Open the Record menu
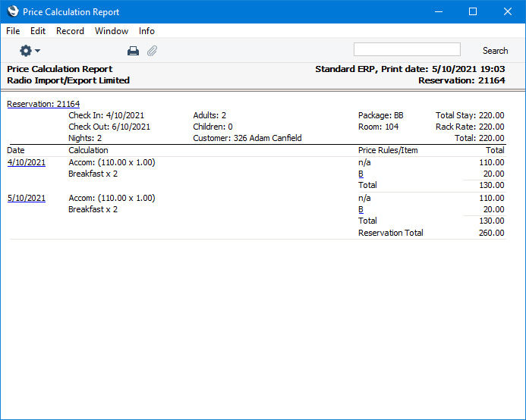 point(70,31)
